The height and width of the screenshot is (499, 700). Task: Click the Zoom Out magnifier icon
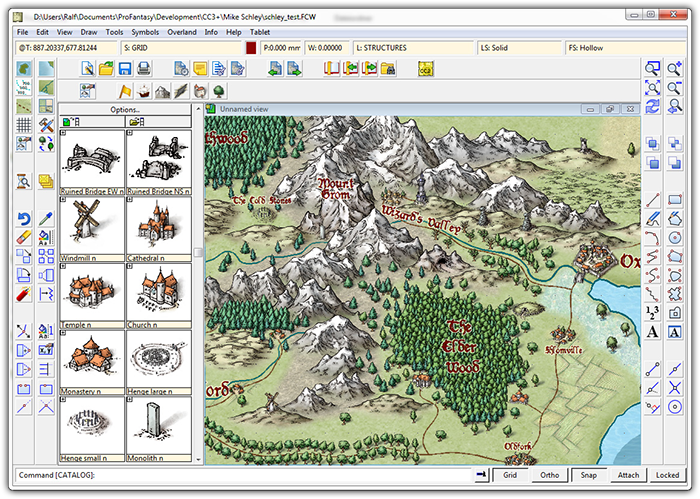pos(674,88)
